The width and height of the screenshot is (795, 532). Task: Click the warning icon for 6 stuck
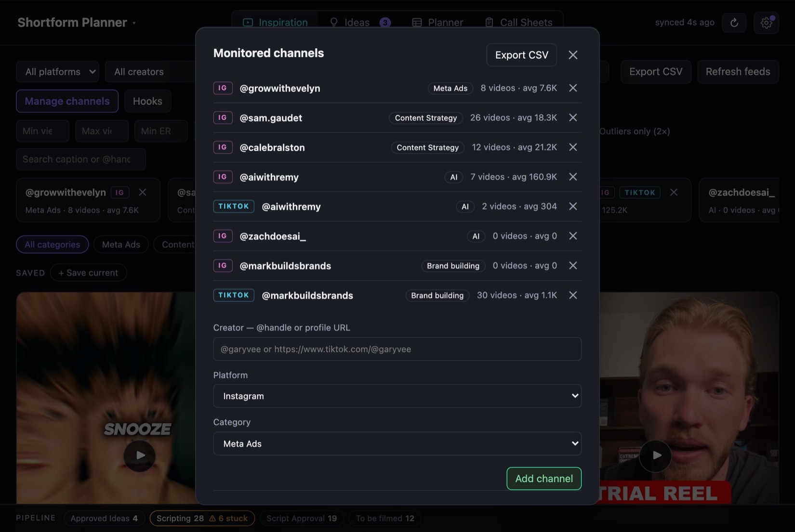[212, 519]
